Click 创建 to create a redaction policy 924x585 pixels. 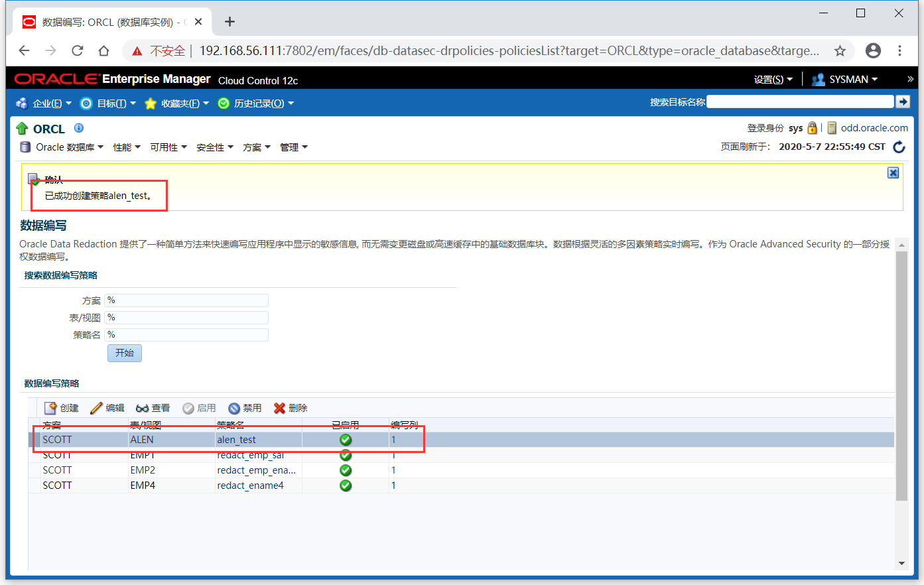(x=61, y=408)
